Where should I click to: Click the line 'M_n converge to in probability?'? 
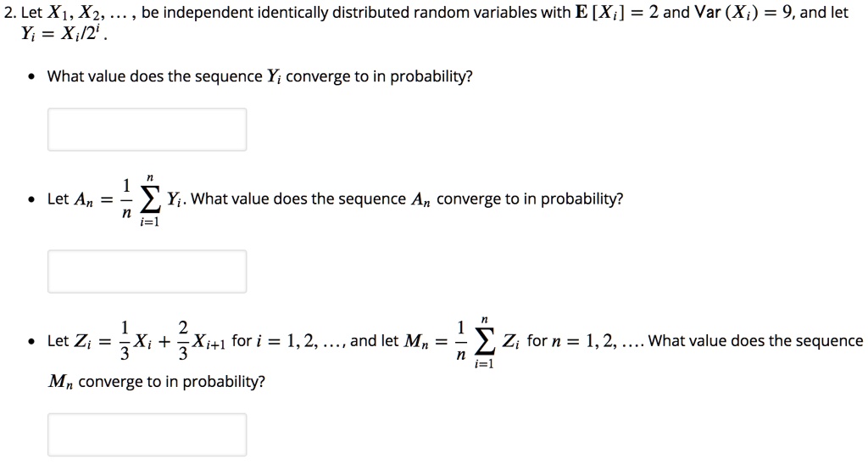click(157, 382)
